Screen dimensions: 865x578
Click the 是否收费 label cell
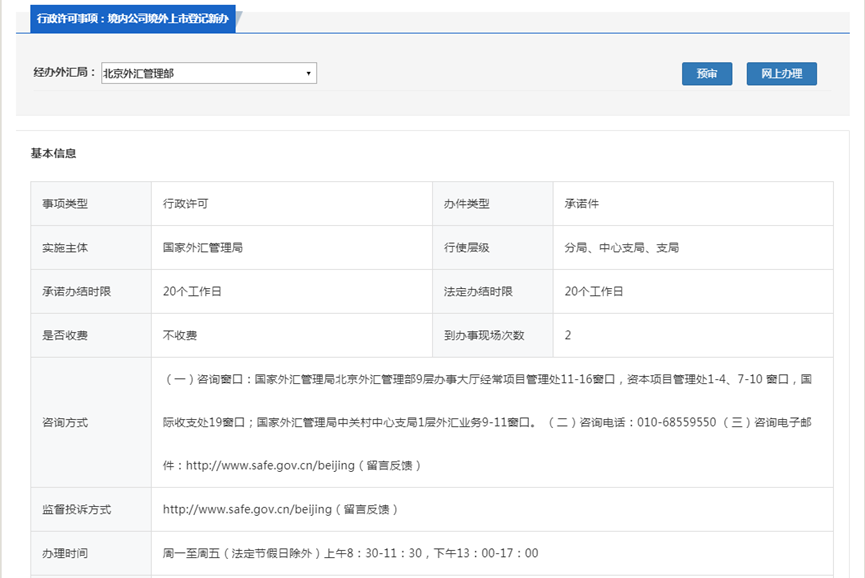click(91, 335)
